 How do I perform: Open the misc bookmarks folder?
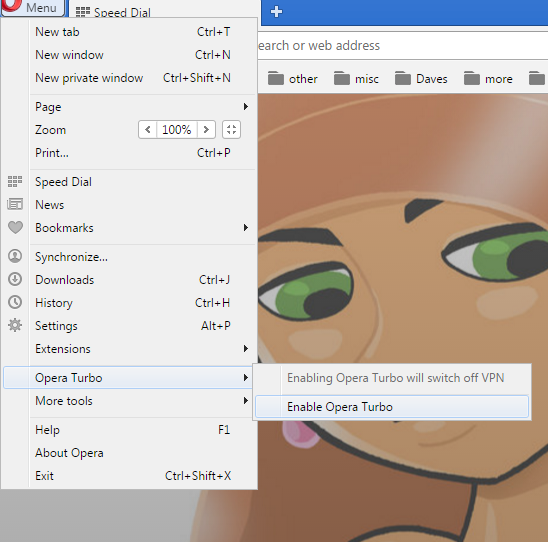(356, 79)
